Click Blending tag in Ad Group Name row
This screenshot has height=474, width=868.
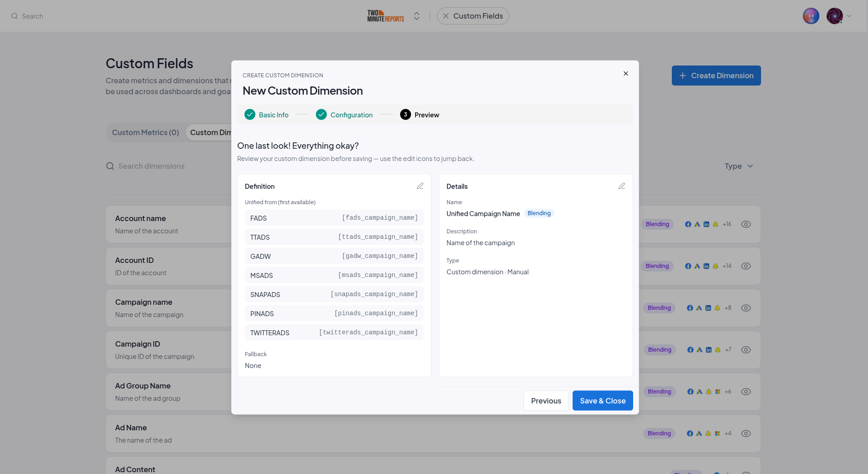[660, 392]
